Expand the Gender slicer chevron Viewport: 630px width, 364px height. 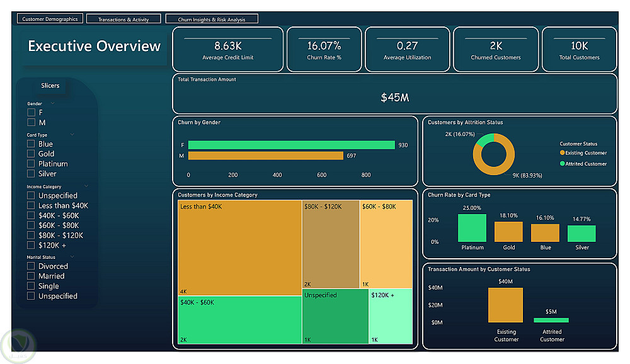click(x=53, y=103)
